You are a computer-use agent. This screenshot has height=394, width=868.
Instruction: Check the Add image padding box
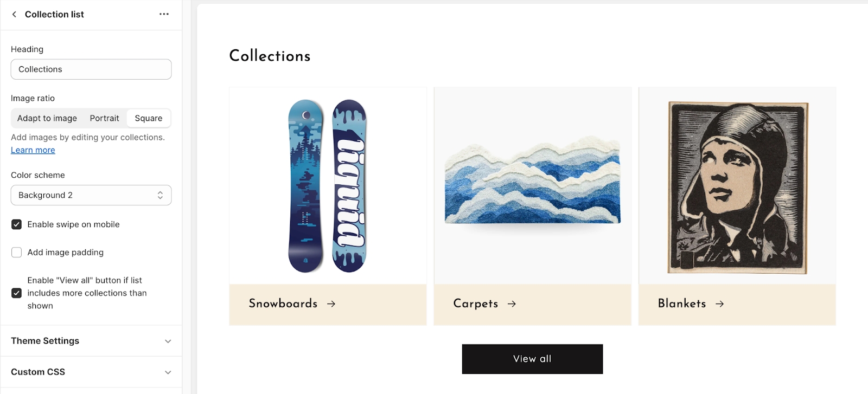(17, 253)
